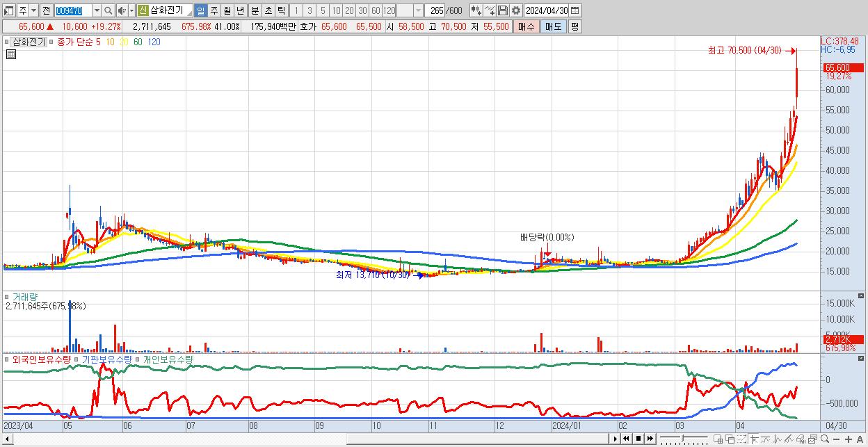Switch to second period button 초

click(x=268, y=10)
